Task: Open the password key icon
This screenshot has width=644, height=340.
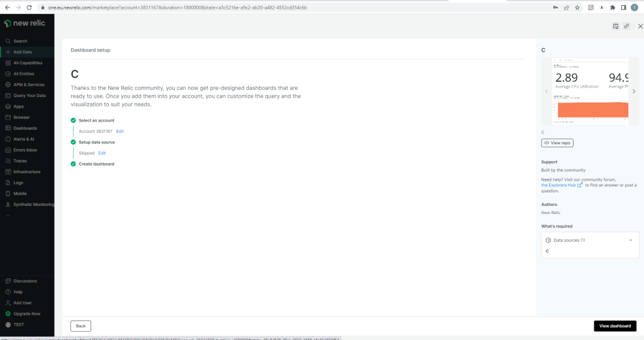Action: [x=555, y=8]
